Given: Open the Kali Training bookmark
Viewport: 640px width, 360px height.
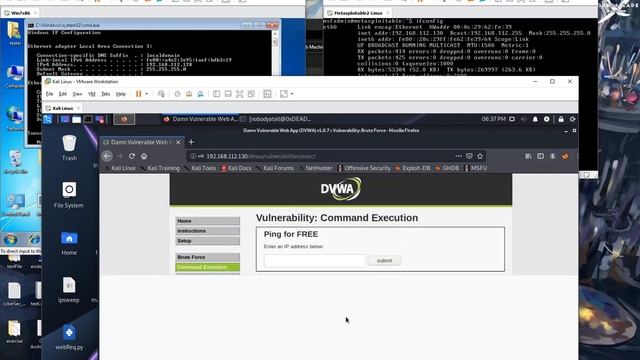Looking at the screenshot, I should 160,168.
